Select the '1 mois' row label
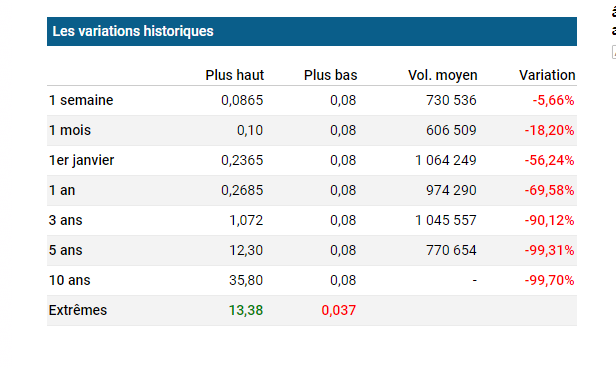 pyautogui.click(x=70, y=130)
